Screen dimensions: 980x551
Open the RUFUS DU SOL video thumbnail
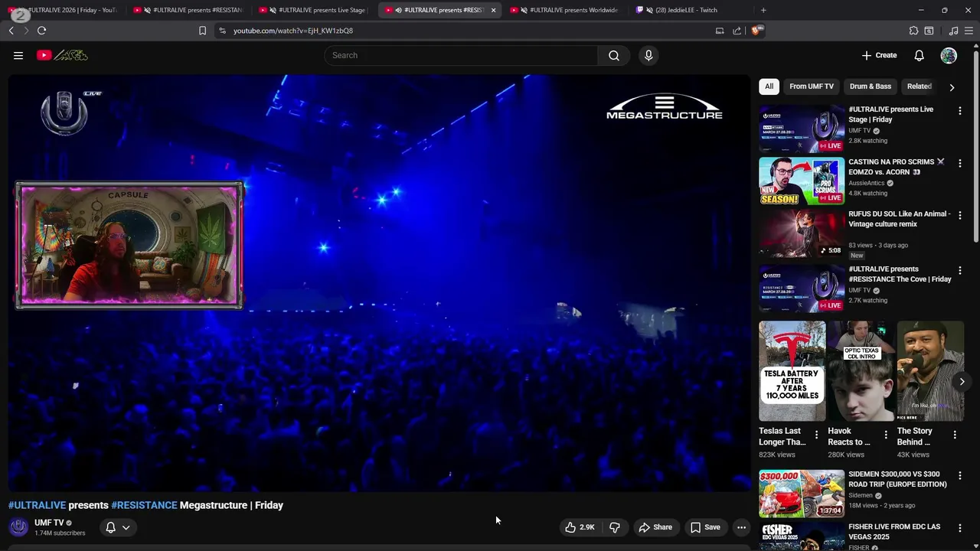point(802,233)
